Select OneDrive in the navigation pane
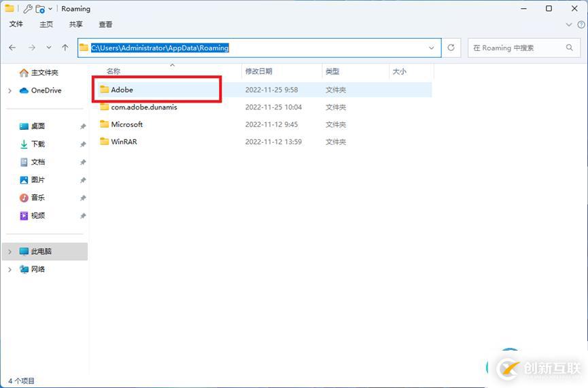 pyautogui.click(x=46, y=90)
